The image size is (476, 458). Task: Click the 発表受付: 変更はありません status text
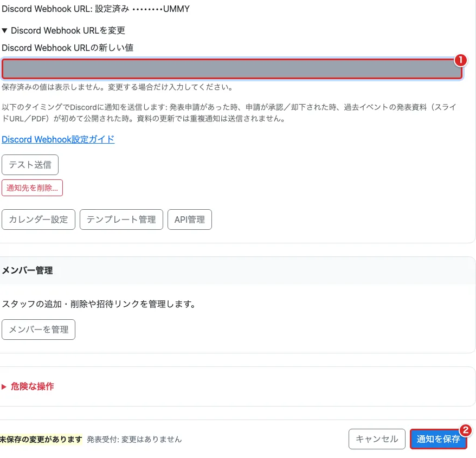pos(134,439)
